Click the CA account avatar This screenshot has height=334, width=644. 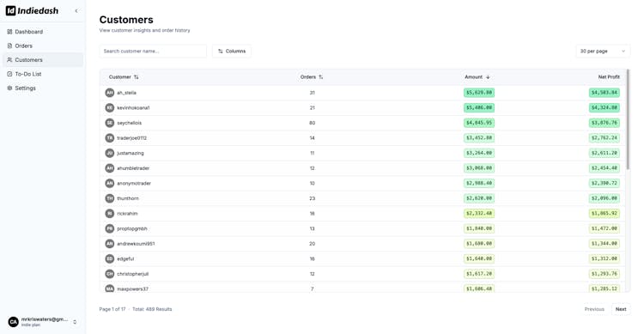point(14,322)
